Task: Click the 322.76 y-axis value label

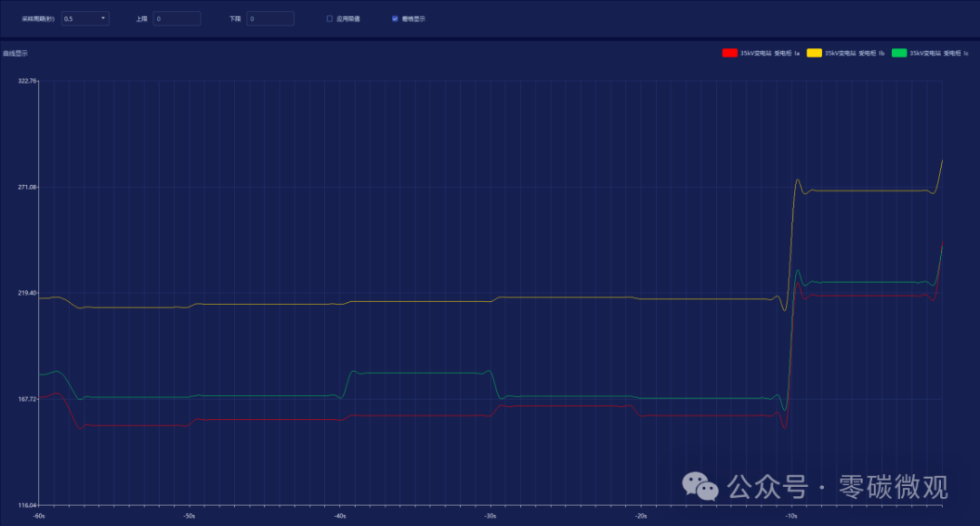Action: click(27, 81)
